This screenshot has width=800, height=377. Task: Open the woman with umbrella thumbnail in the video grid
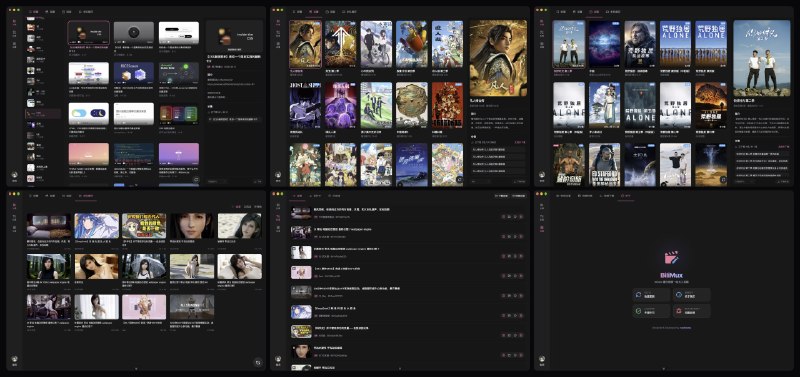(x=144, y=266)
